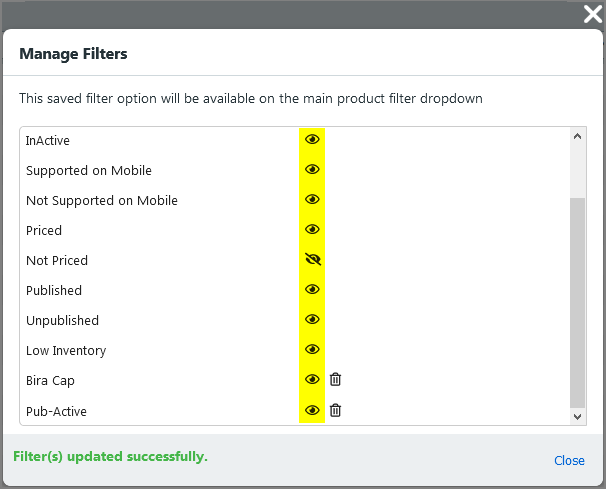Toggle eye icon for Low Inventory filter
Viewport: 606px width, 489px height.
pyautogui.click(x=312, y=350)
